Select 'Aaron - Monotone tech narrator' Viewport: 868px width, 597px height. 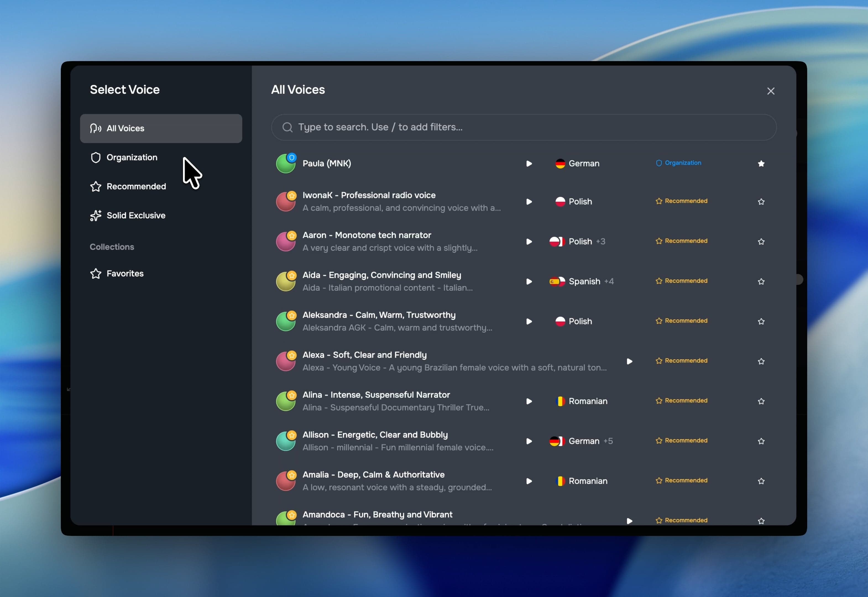coord(367,235)
